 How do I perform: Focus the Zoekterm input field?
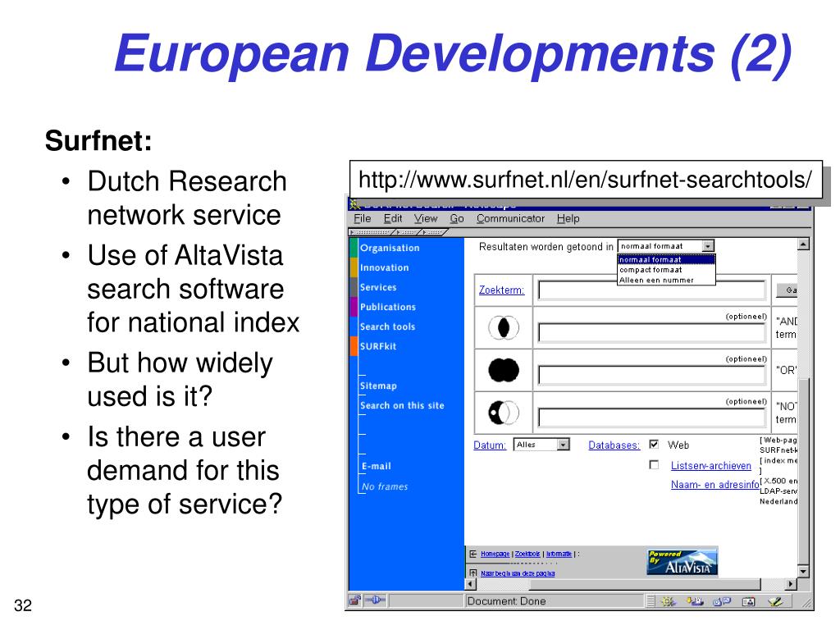652,290
